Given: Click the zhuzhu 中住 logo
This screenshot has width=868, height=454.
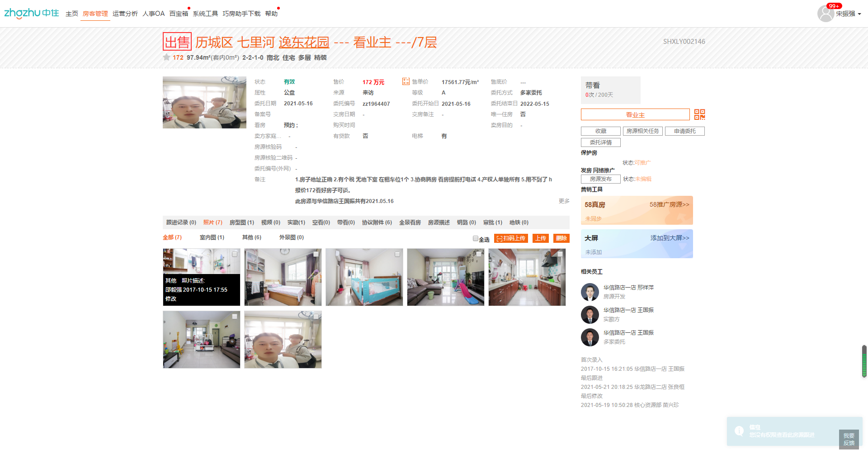Looking at the screenshot, I should 32,13.
